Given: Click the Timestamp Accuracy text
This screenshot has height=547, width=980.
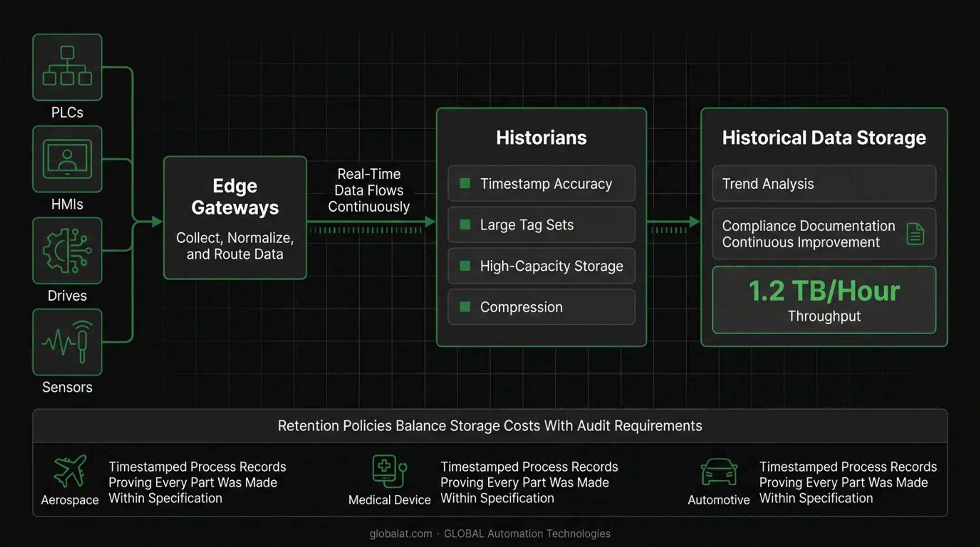Looking at the screenshot, I should point(546,184).
